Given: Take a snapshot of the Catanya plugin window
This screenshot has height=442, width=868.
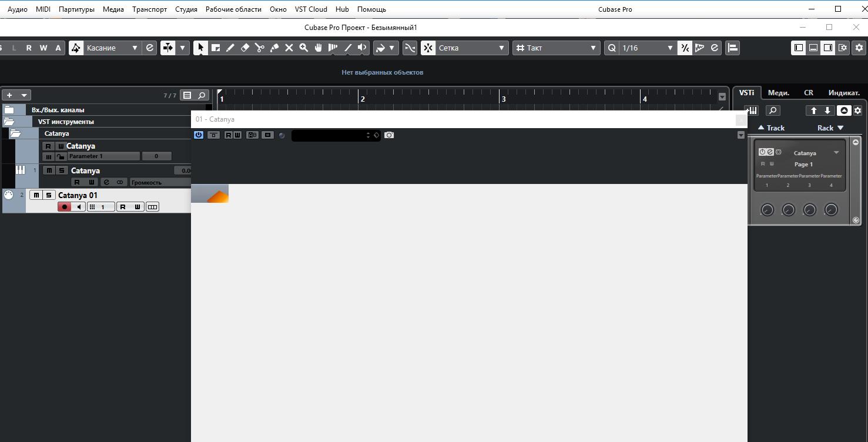Looking at the screenshot, I should click(x=389, y=135).
